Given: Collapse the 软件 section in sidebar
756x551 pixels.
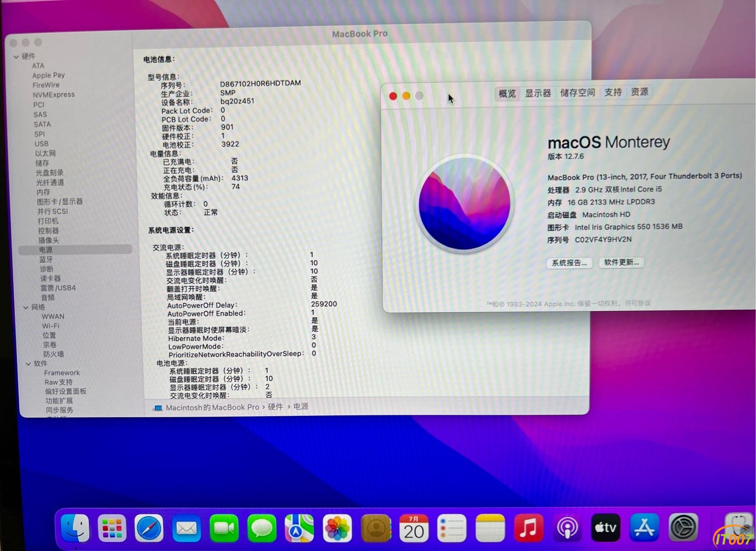Looking at the screenshot, I should [x=29, y=364].
